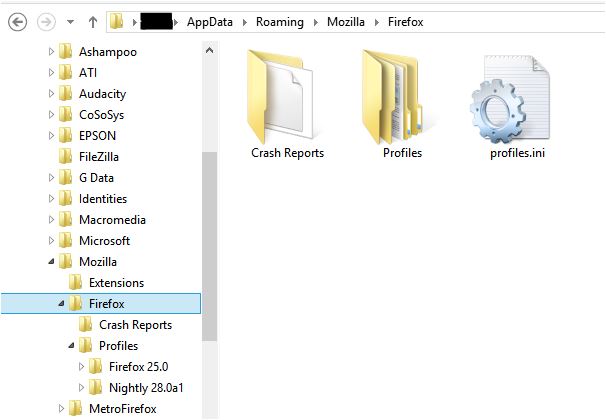606x420 pixels.
Task: Click the navigation pane scrollbar thumb
Action: click(209, 246)
